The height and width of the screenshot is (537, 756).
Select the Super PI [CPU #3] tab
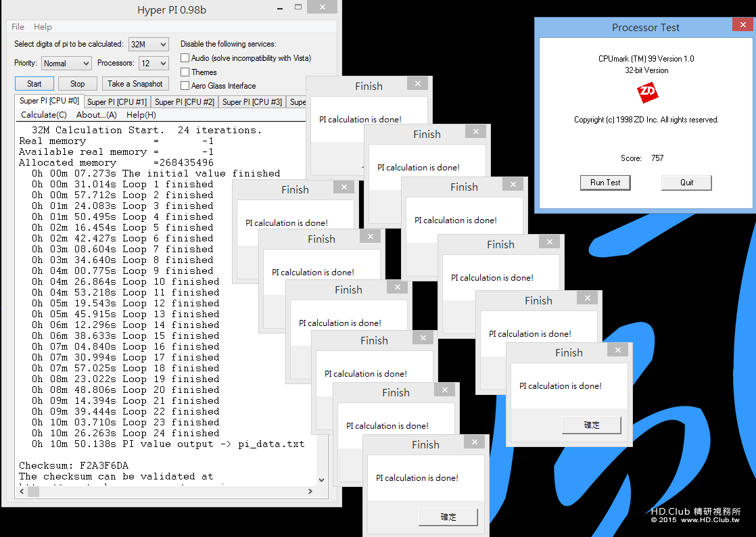252,101
